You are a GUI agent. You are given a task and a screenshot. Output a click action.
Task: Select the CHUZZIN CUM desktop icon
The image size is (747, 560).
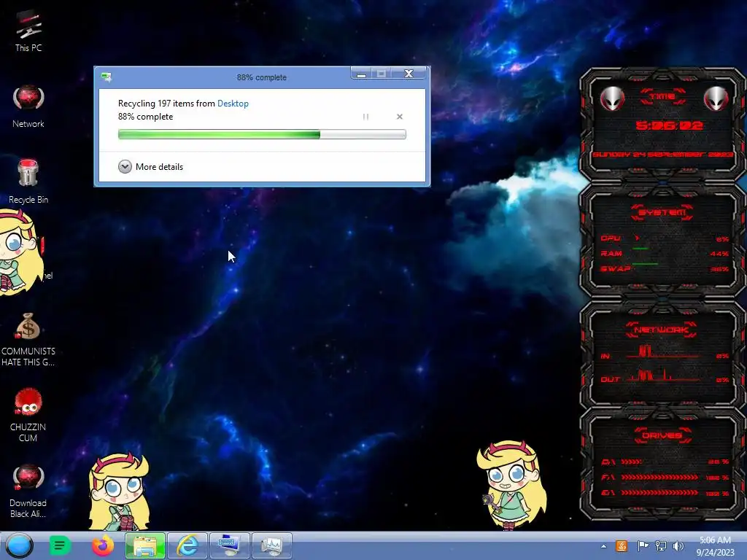(28, 415)
